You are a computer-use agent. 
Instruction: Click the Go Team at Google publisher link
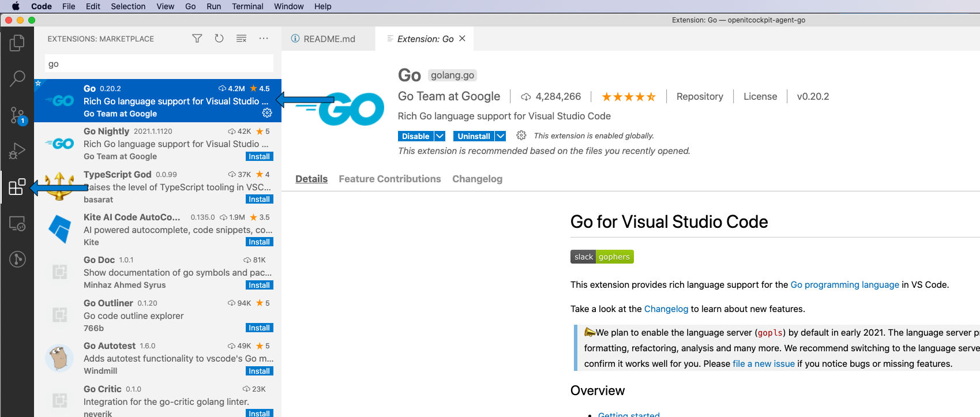[449, 96]
